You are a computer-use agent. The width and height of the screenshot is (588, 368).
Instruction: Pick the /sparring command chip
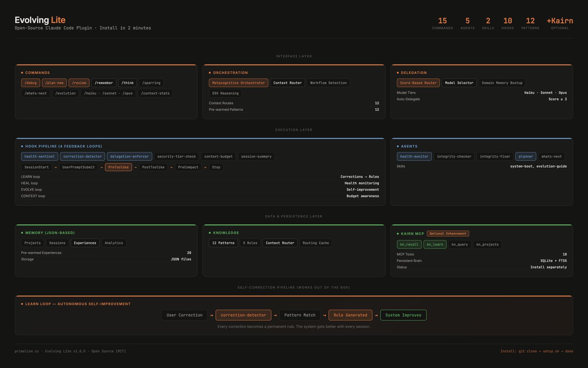(151, 83)
